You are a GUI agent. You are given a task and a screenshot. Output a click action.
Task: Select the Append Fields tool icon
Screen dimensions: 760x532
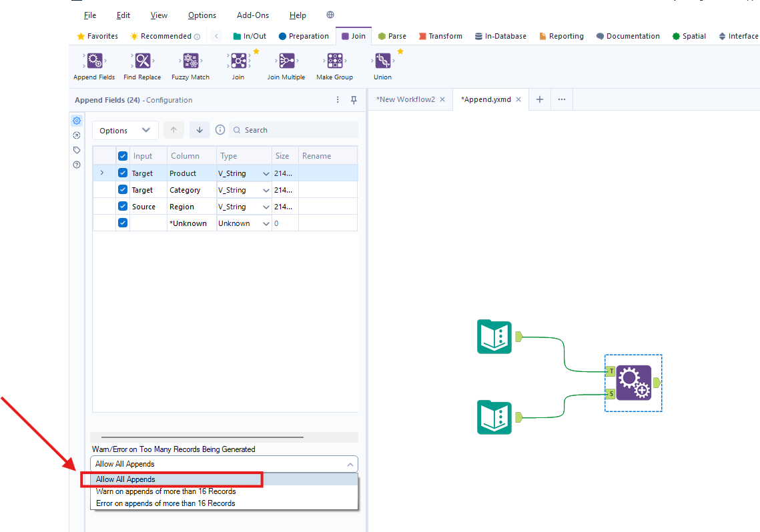(x=95, y=61)
